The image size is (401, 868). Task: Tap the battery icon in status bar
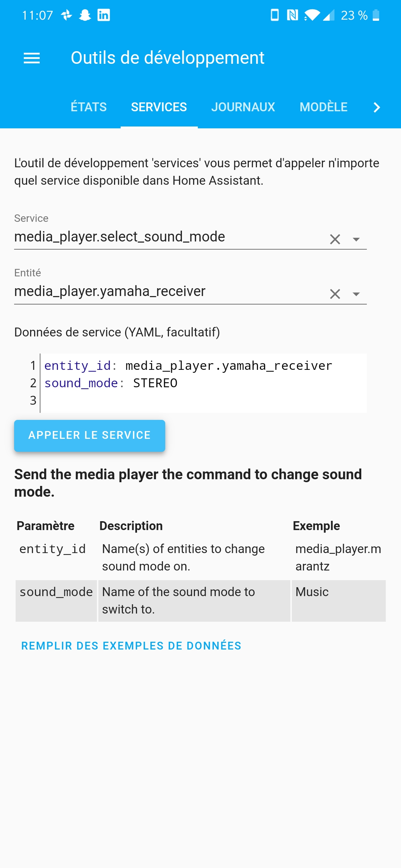376,15
